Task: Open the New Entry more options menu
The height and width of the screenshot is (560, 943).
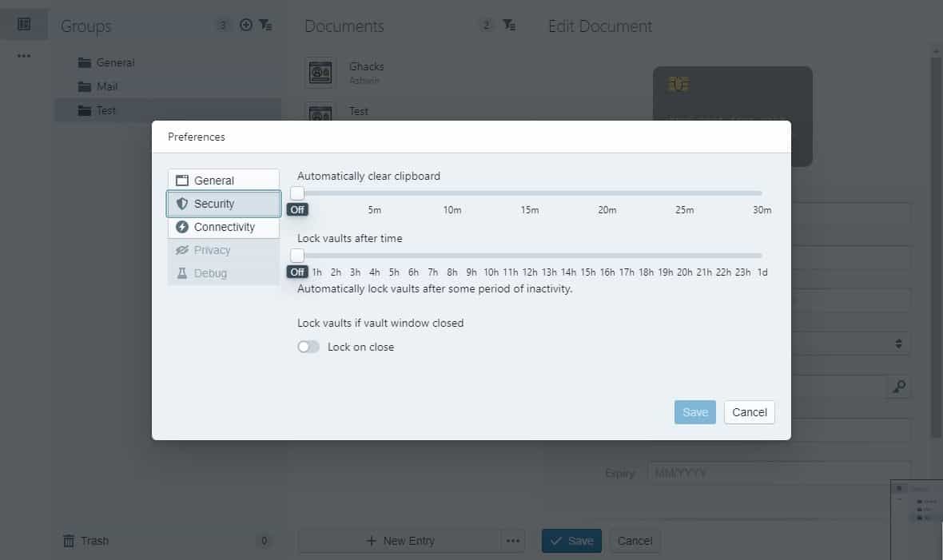Action: [x=513, y=541]
